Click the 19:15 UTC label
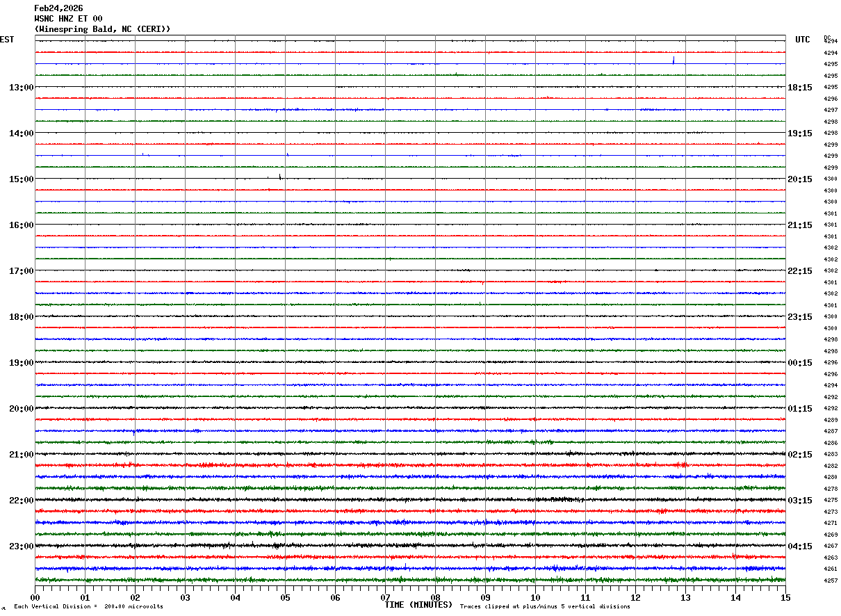Viewport: 841px width, 616px height. coord(800,133)
